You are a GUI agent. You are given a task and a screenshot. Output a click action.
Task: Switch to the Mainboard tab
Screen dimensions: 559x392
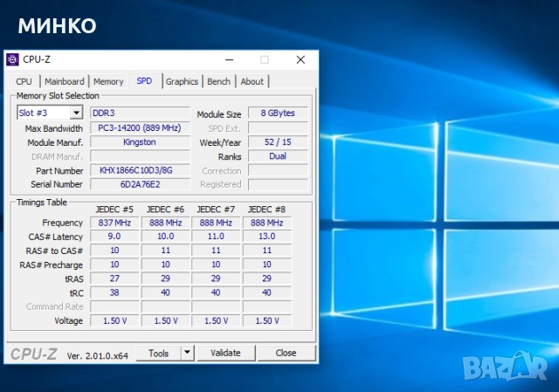pyautogui.click(x=65, y=81)
